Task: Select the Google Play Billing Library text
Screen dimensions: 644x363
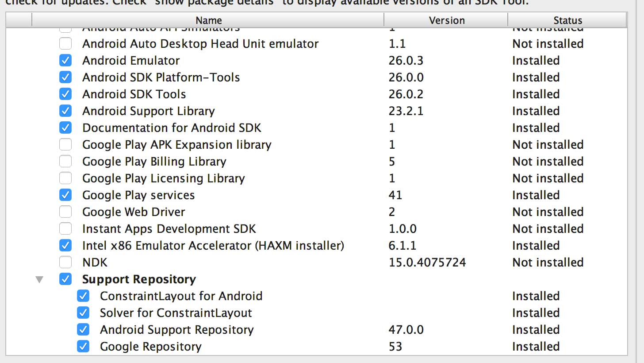Action: pyautogui.click(x=154, y=162)
